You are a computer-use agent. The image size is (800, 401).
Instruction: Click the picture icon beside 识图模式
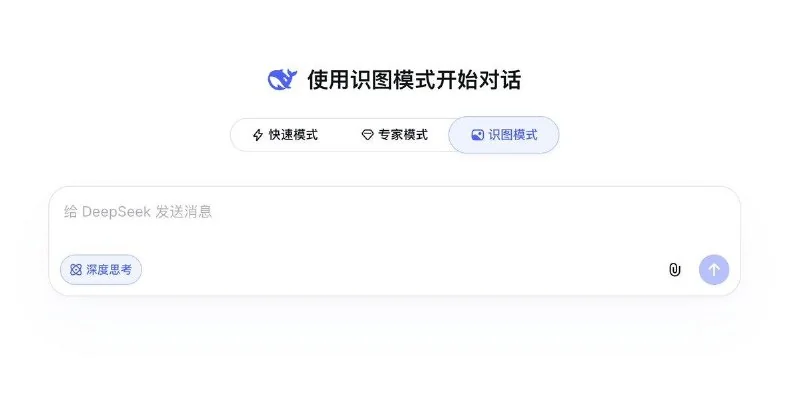[478, 135]
